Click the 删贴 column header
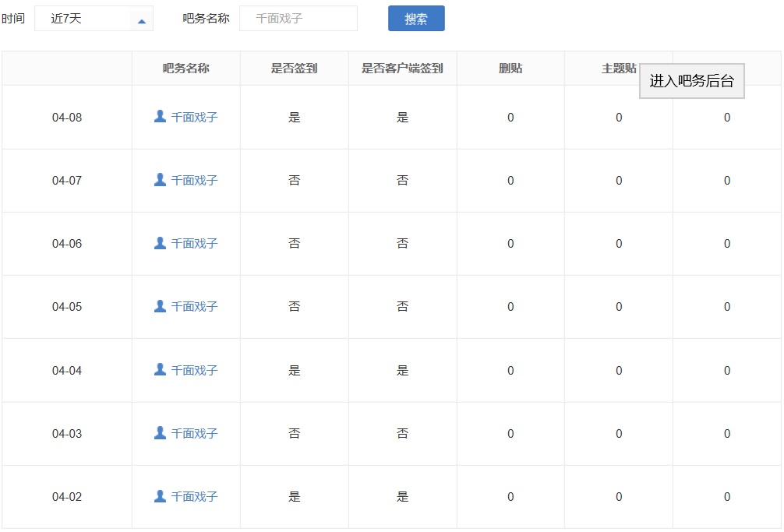 [510, 69]
